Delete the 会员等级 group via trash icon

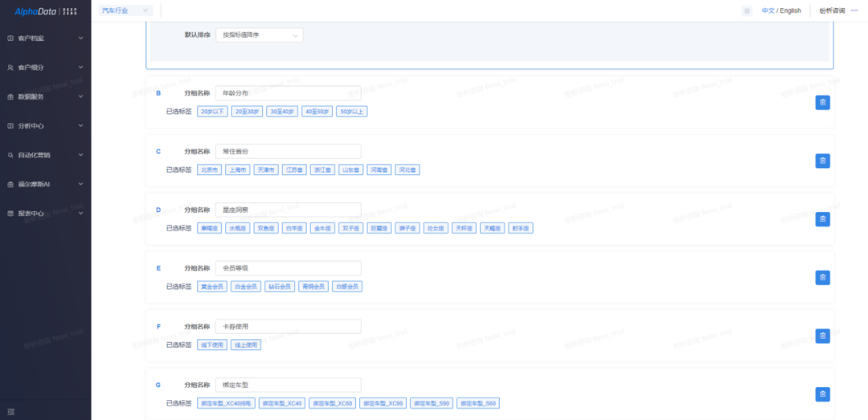(x=822, y=277)
